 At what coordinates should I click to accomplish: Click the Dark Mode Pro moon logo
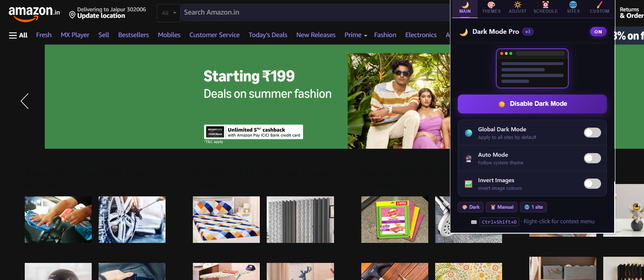464,32
